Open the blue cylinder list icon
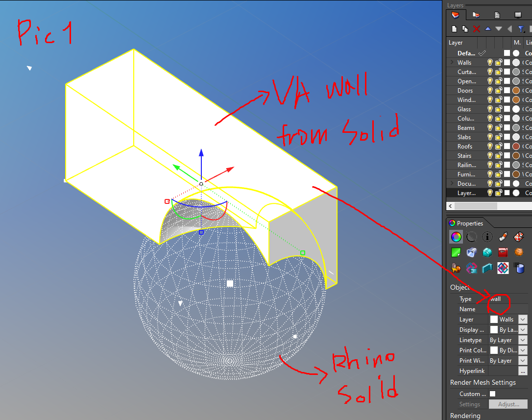This screenshot has height=420, width=532. click(x=519, y=268)
